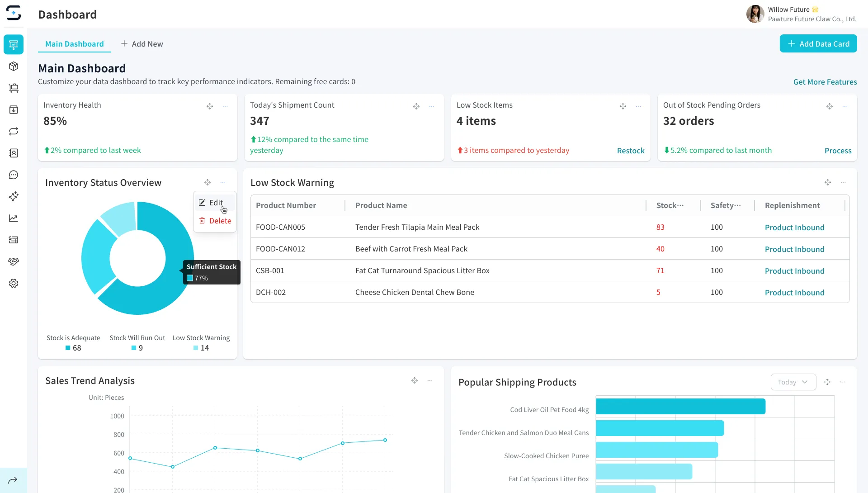Viewport: 868px width, 493px height.
Task: Open more options on Low Stock Warning
Action: tap(843, 182)
